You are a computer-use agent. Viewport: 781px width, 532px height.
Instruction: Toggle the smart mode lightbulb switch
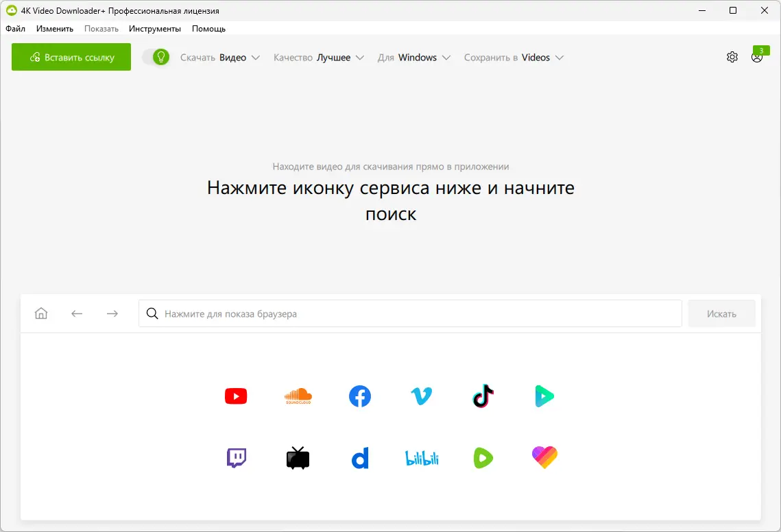[158, 57]
